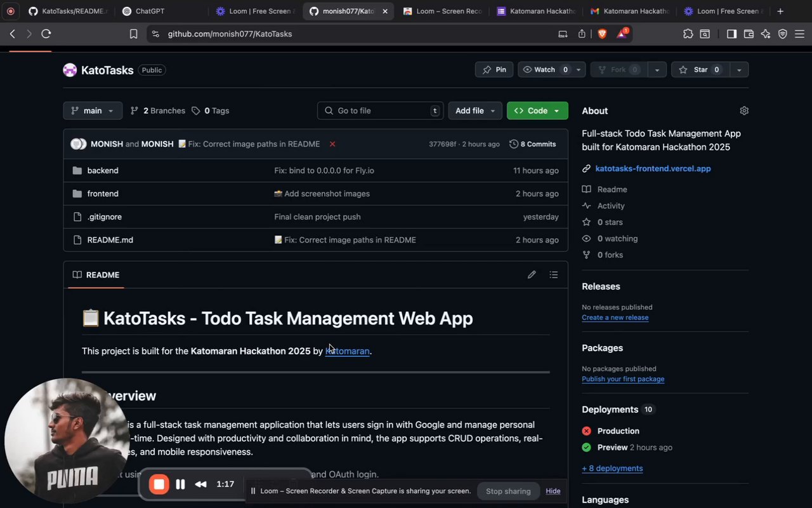Close the monish077/KatoTasks browser tab
This screenshot has height=508, width=812.
click(384, 11)
